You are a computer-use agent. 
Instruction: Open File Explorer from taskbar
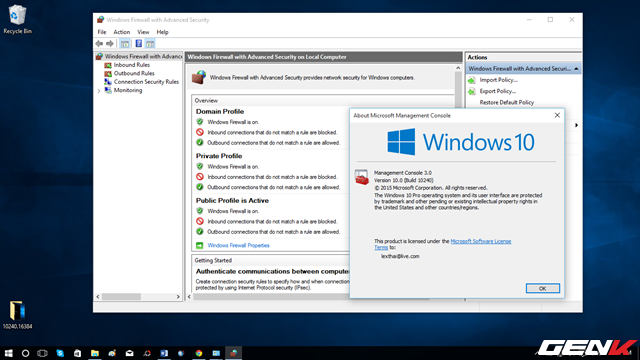click(95, 353)
